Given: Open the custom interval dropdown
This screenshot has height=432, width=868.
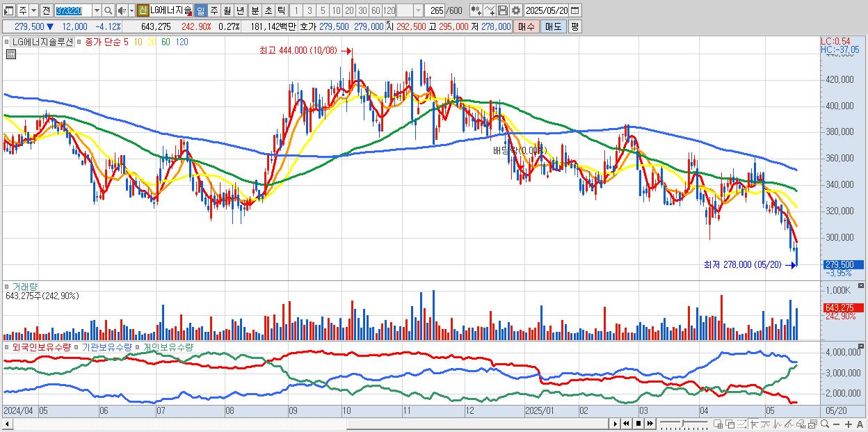Looking at the screenshot, I should click(418, 10).
